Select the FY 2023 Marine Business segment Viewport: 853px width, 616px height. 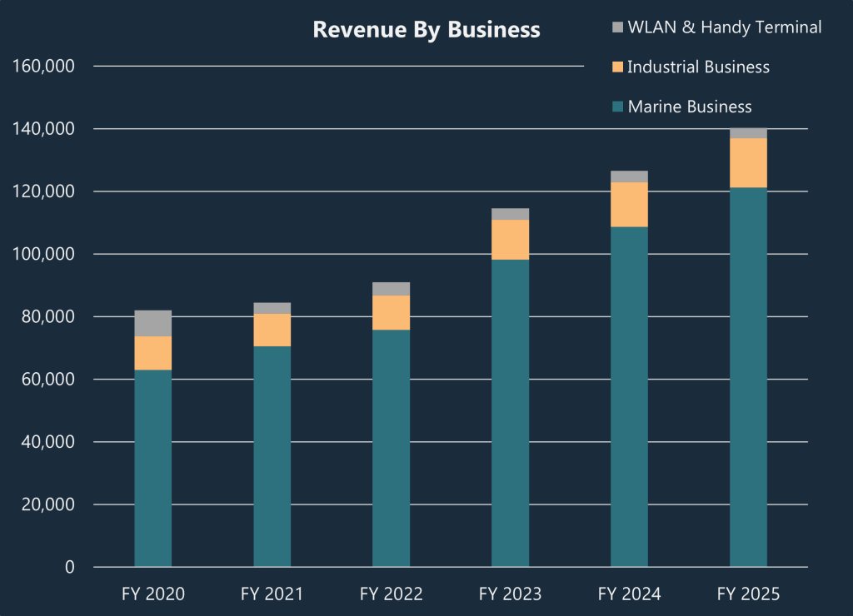pyautogui.click(x=509, y=412)
